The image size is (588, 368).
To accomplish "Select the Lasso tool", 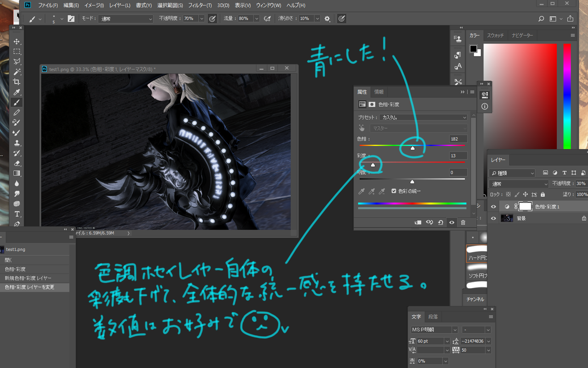I will click(17, 62).
